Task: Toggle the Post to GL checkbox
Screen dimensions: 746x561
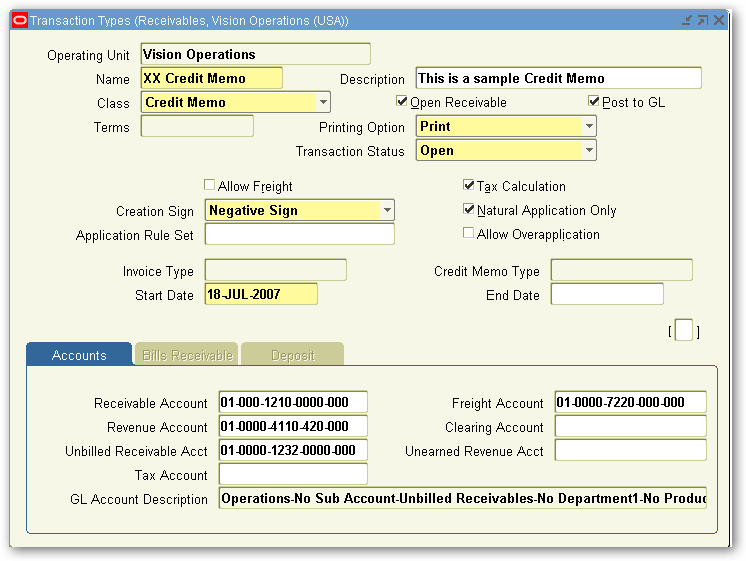Action: [x=593, y=101]
